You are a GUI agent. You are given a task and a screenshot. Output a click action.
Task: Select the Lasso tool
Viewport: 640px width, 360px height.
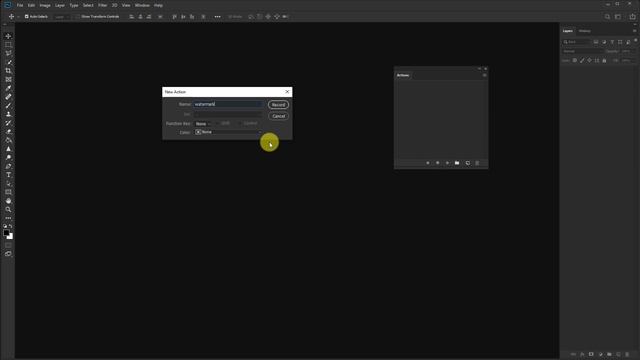click(8, 53)
